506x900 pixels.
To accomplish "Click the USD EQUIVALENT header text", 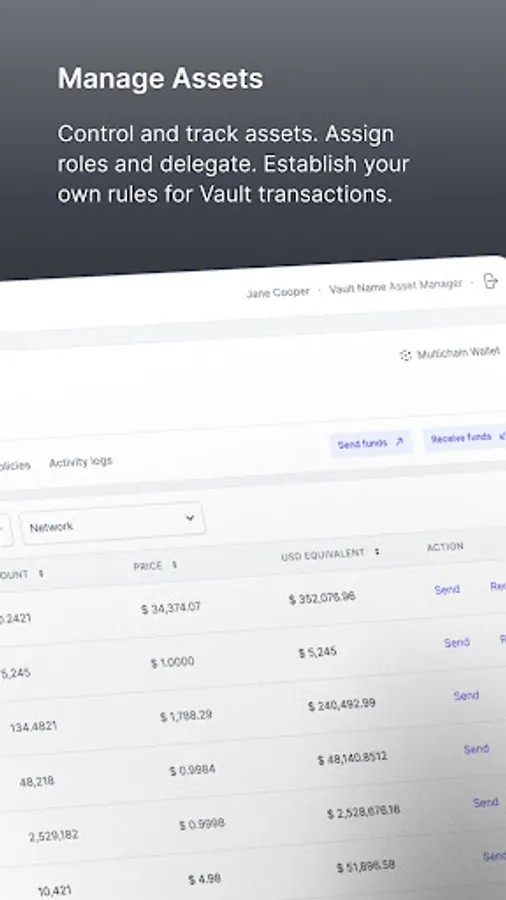I will [x=323, y=555].
